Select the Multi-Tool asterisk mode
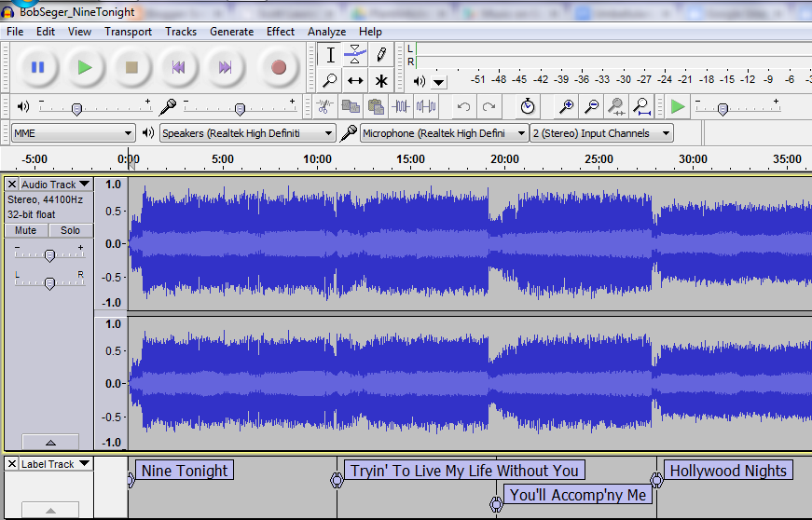The image size is (812, 520). coord(381,81)
